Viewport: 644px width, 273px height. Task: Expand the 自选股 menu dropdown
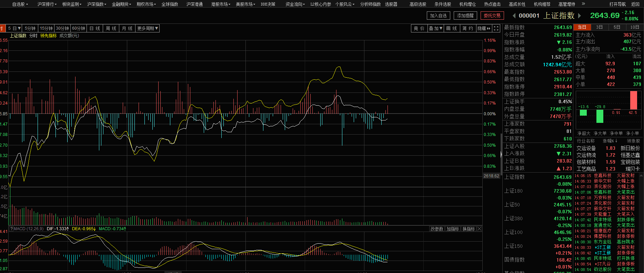(x=20, y=4)
